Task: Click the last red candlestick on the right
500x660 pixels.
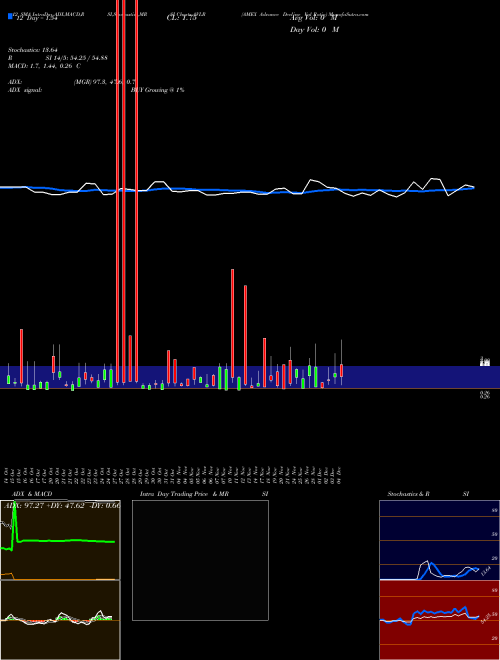Action: (x=341, y=371)
